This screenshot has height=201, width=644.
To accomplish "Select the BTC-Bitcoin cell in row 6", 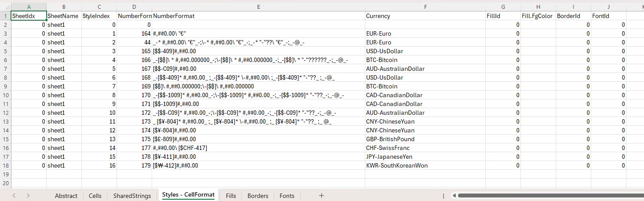I will (425, 60).
